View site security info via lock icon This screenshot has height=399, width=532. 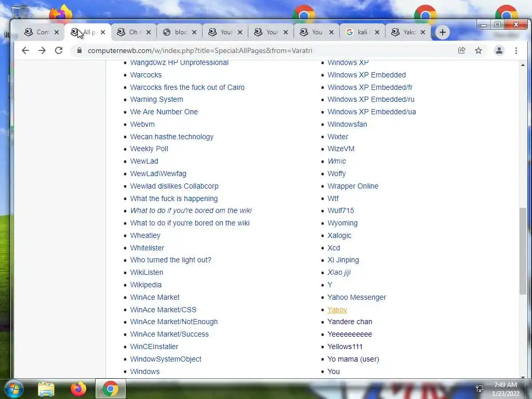[79, 50]
